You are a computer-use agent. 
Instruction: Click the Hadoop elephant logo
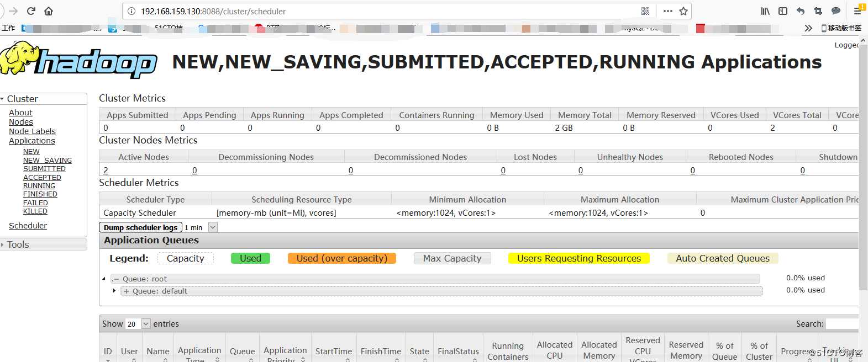point(78,60)
